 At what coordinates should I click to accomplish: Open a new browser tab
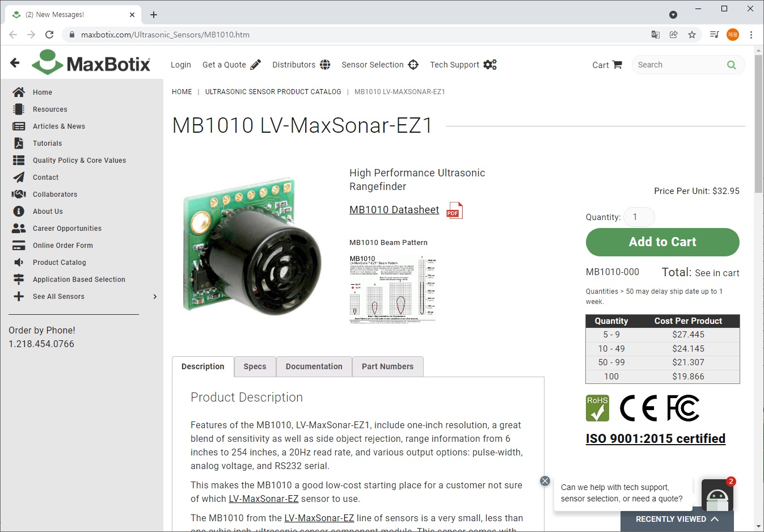tap(154, 15)
